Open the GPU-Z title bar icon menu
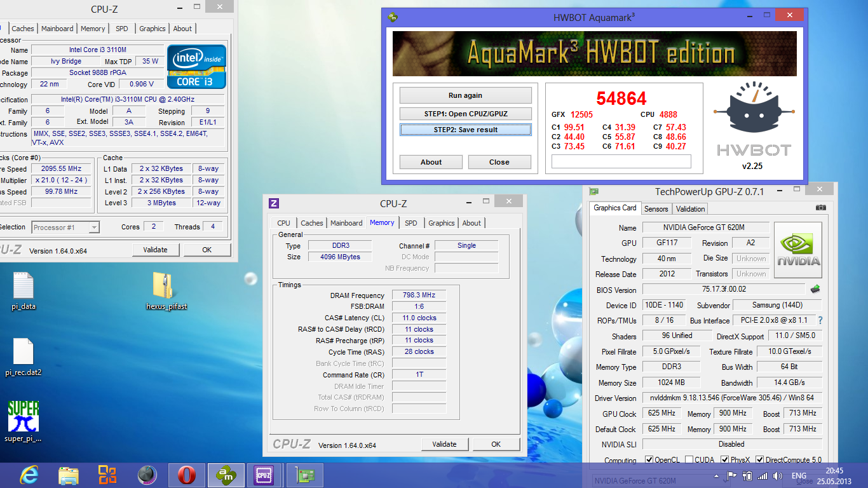This screenshot has height=488, width=868. tap(594, 191)
